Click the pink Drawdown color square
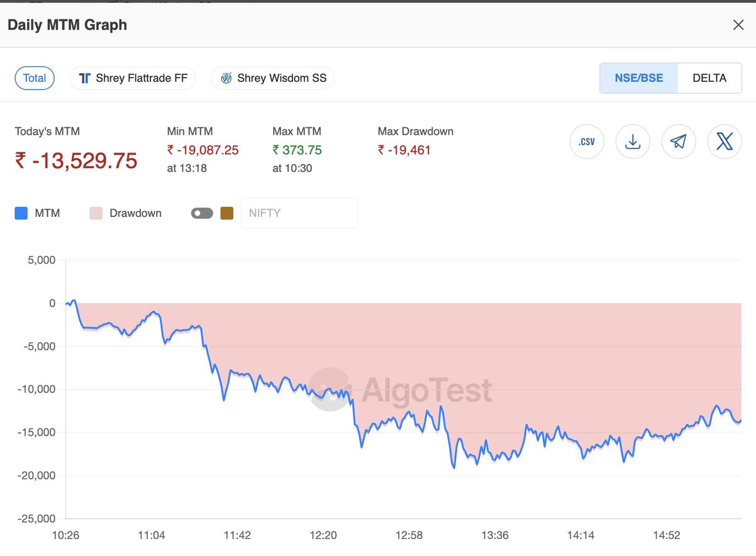 [96, 213]
